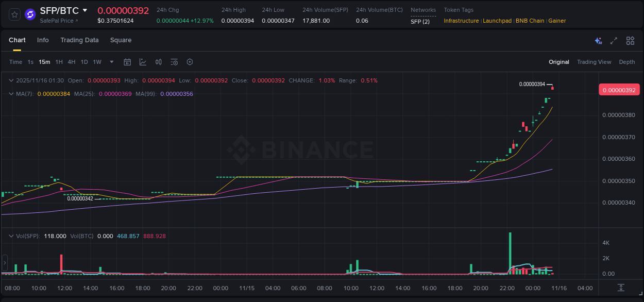Collapse the MA indicator row chevron
The image size is (644, 302).
point(11,94)
